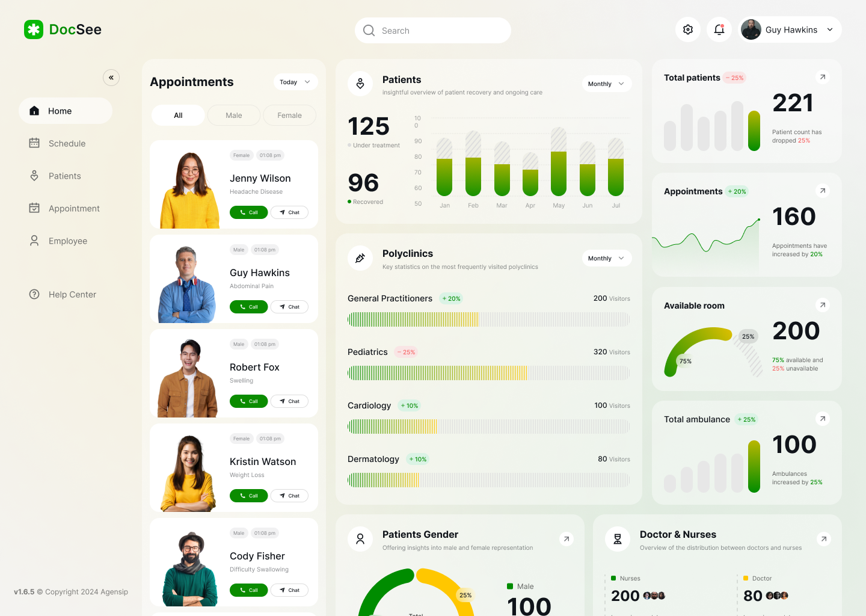Select the All filter tab

tap(178, 115)
